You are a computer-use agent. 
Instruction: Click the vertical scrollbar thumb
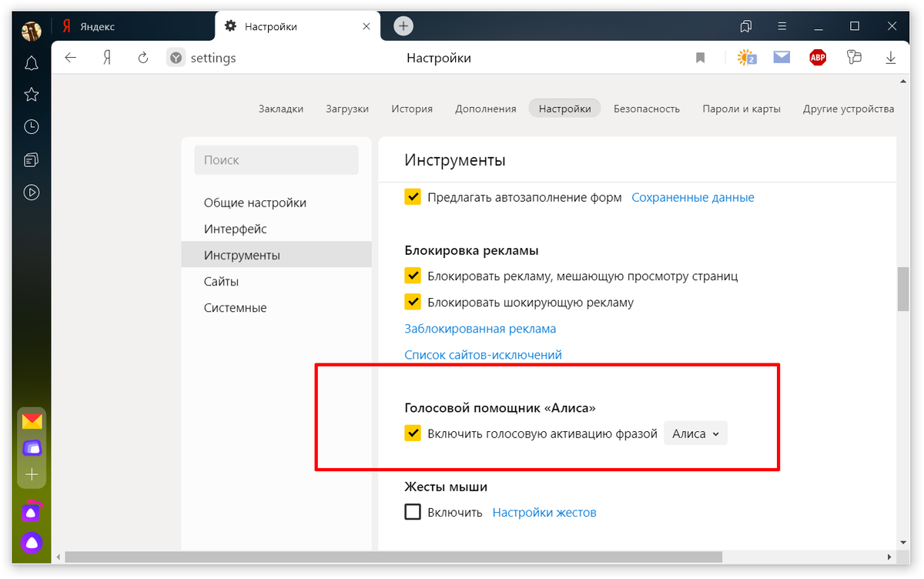903,289
